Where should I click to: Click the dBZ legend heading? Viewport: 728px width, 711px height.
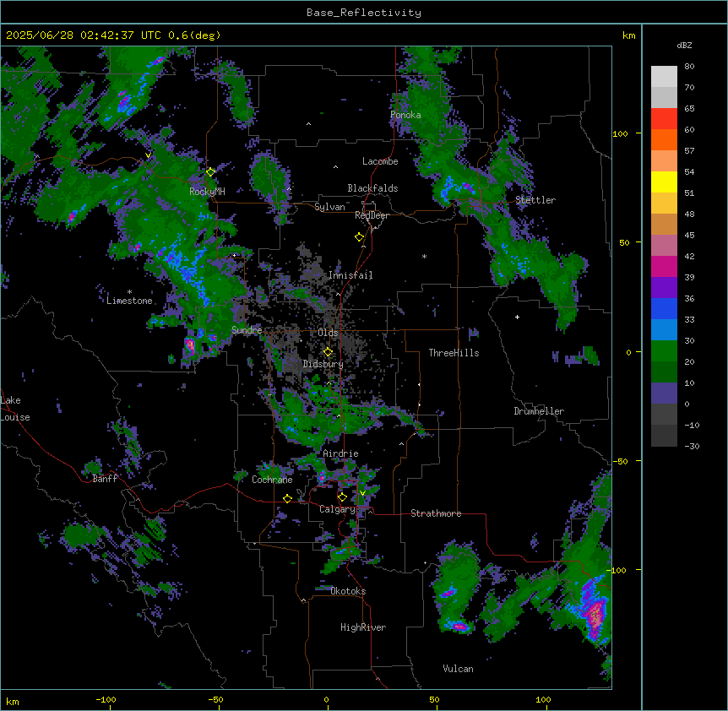pyautogui.click(x=684, y=46)
